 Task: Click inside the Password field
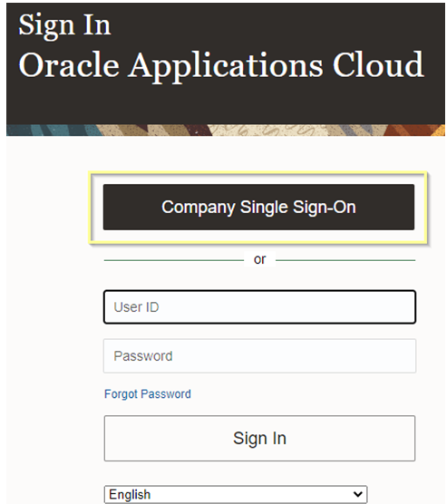(259, 356)
